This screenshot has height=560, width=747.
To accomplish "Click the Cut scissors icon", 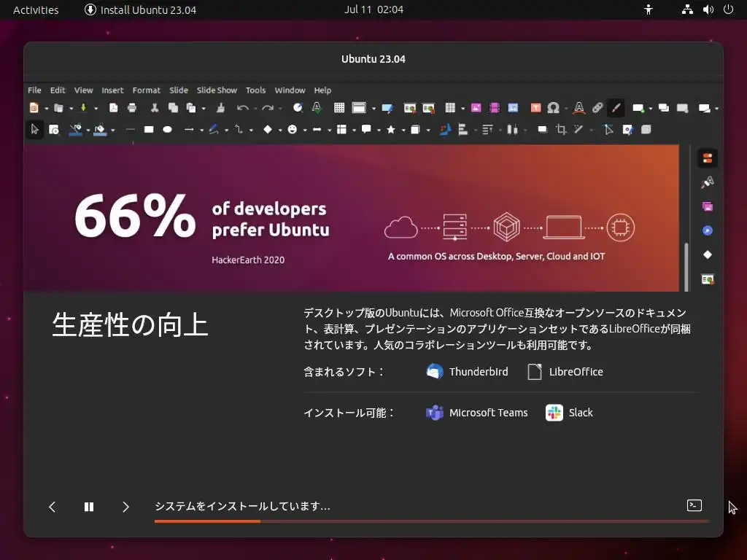I will (155, 108).
